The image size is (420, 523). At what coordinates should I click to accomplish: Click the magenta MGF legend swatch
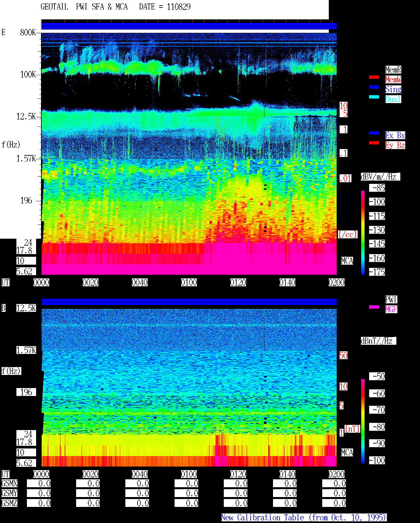[374, 307]
